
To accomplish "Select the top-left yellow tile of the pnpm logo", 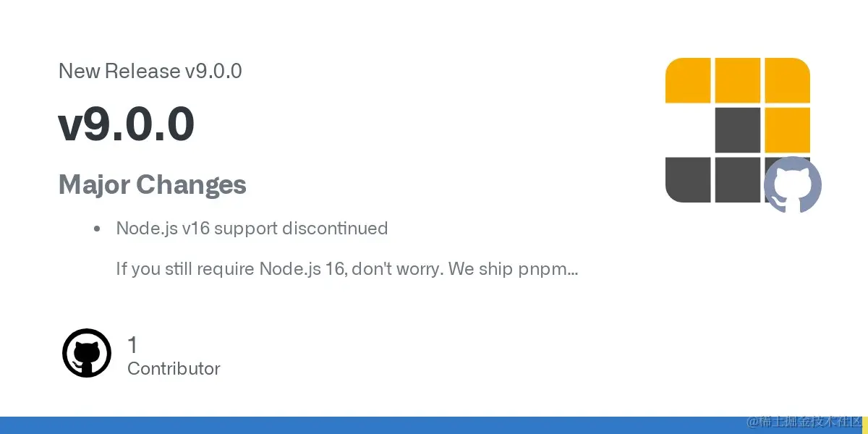I will coord(688,80).
